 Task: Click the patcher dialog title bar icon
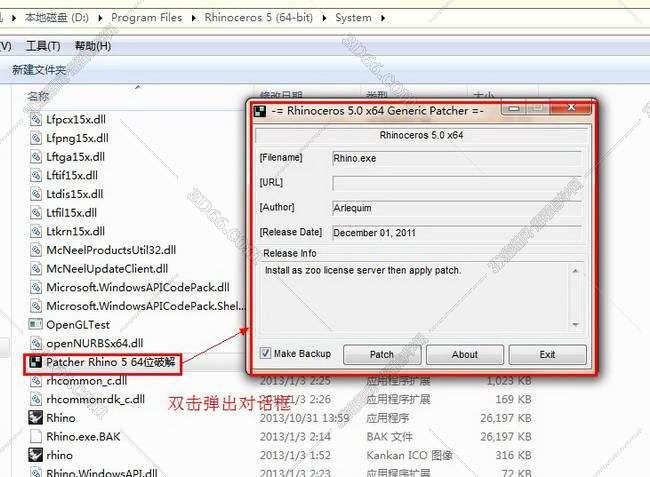point(260,111)
